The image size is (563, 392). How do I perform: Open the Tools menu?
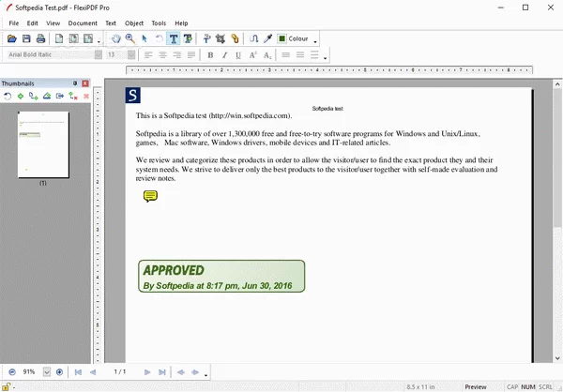[x=159, y=23]
